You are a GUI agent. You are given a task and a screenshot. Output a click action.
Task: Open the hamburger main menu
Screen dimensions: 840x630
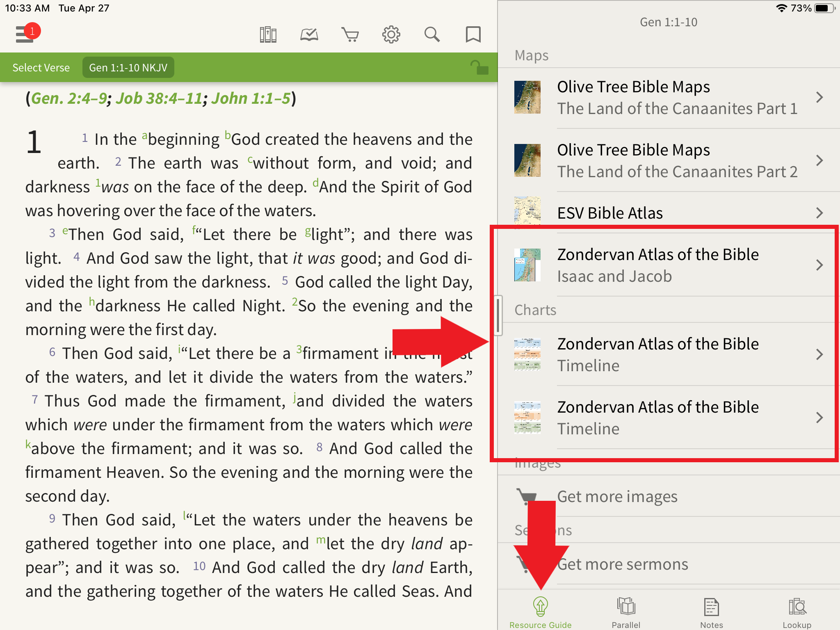coord(25,34)
